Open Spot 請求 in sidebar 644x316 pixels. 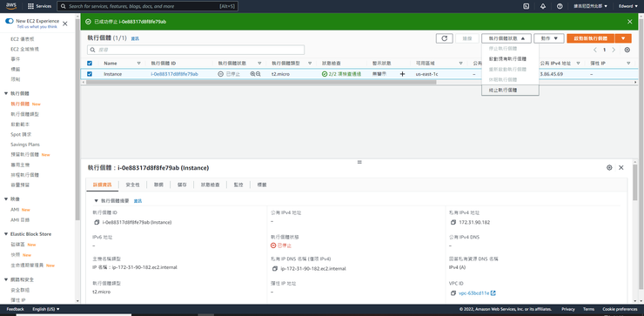(22, 134)
